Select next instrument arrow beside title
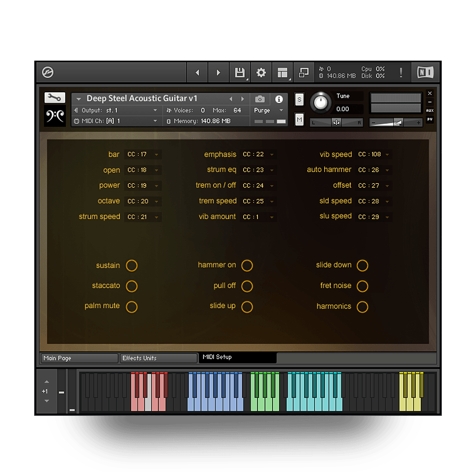 pos(243,99)
